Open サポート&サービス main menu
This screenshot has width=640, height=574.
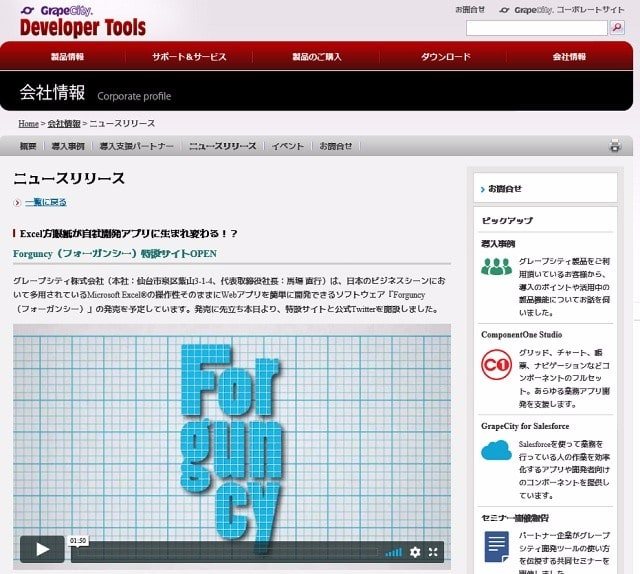click(x=189, y=57)
